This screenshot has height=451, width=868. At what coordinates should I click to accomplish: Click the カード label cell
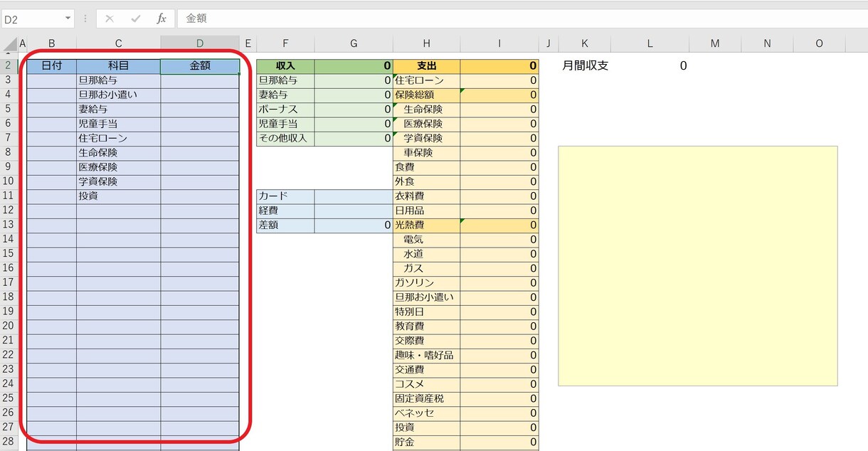(x=285, y=196)
